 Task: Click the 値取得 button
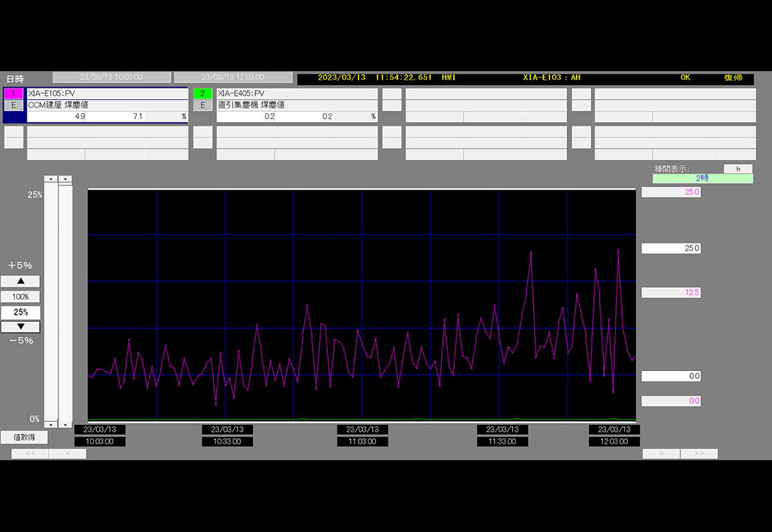(x=24, y=437)
